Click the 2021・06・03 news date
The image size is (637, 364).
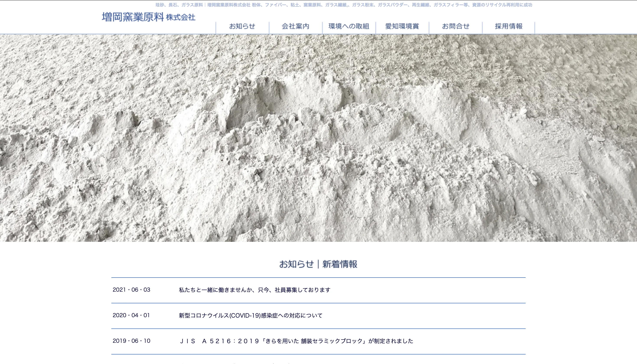(131, 290)
